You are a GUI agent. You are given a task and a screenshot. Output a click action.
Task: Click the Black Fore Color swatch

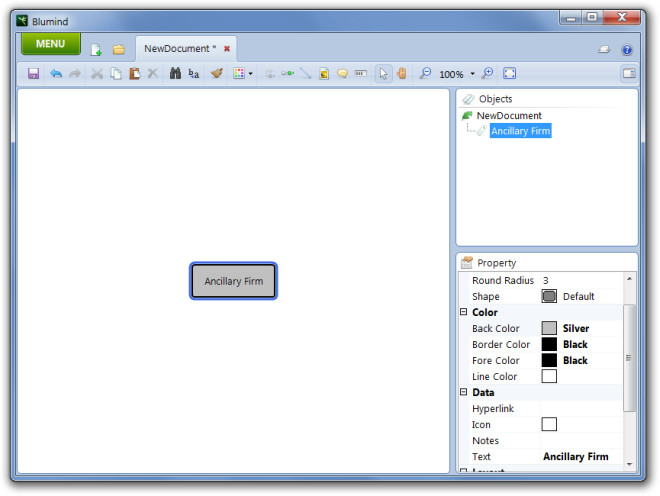click(549, 360)
